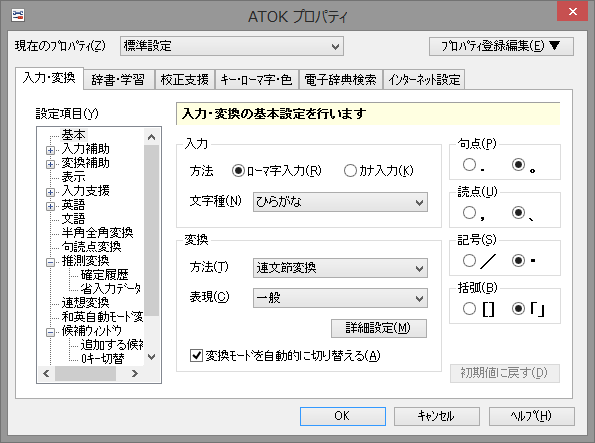Click tree vertical scrollbar up arrow

[x=151, y=137]
